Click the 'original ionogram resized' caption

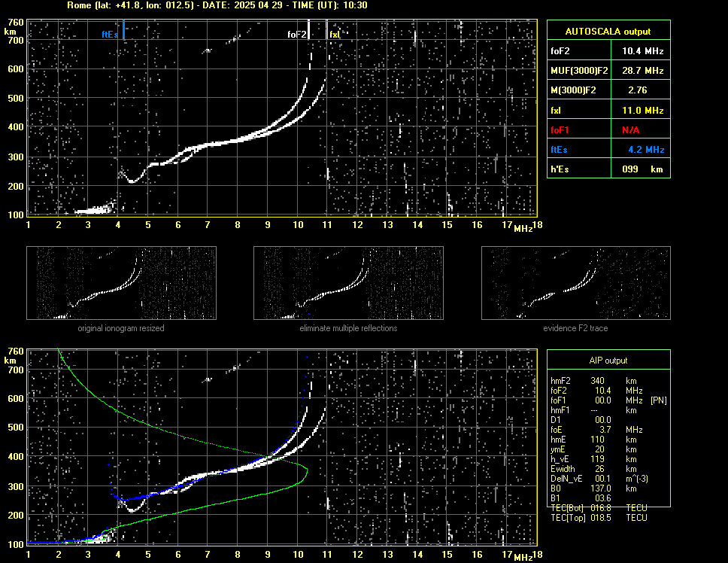(x=121, y=328)
